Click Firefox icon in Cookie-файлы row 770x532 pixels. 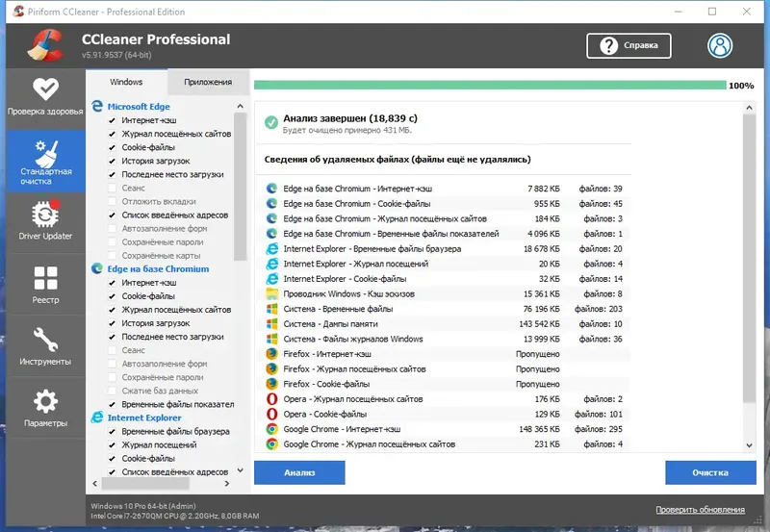pos(271,384)
